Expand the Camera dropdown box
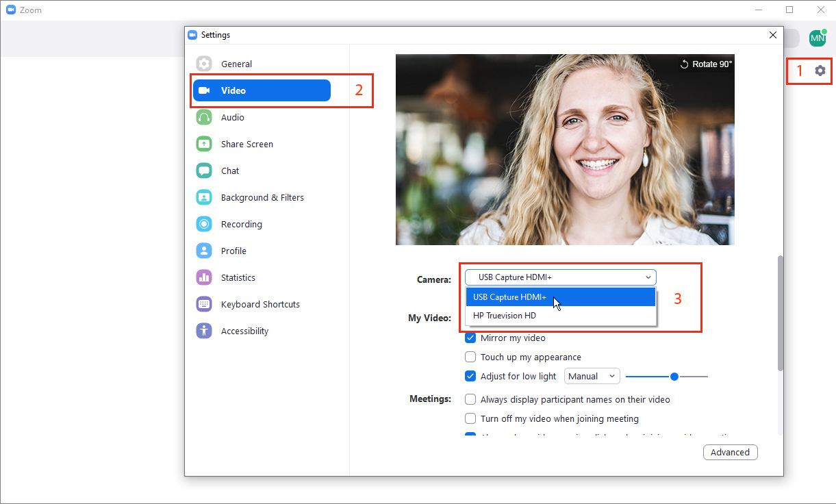 tap(560, 277)
